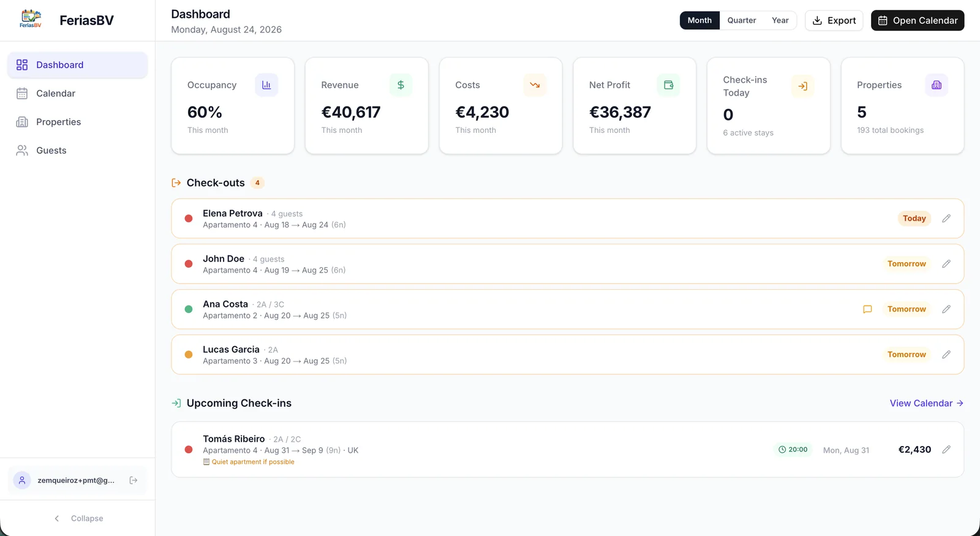The image size is (980, 536).
Task: Click Lucas Garcia's orange status dot
Action: coord(189,355)
